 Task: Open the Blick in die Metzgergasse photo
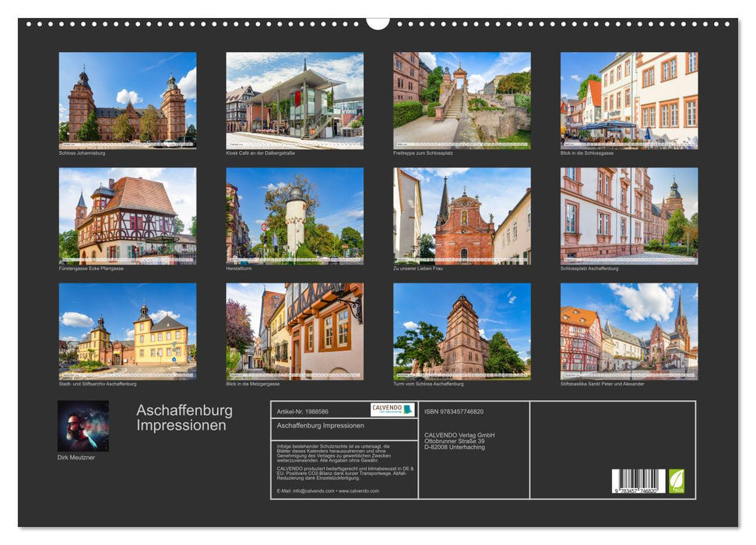pos(294,331)
